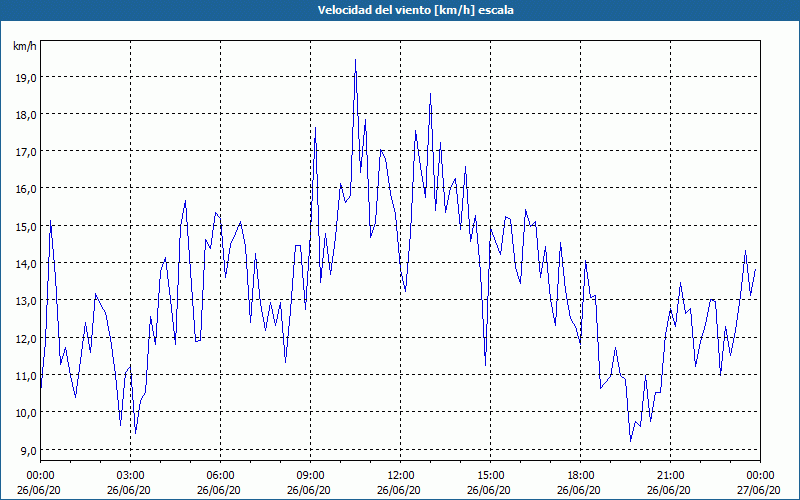The image size is (800, 500).
Task: Select the 19,0 y-axis value
Action: pos(26,78)
